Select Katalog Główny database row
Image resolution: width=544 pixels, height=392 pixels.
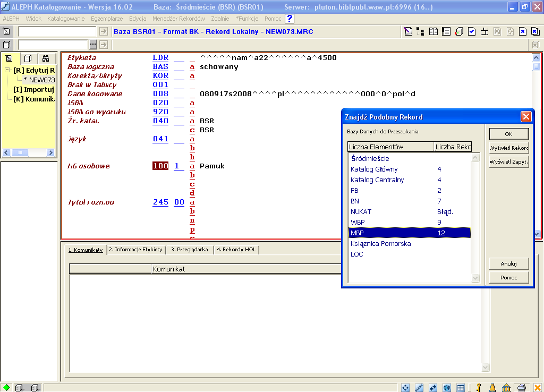(410, 169)
